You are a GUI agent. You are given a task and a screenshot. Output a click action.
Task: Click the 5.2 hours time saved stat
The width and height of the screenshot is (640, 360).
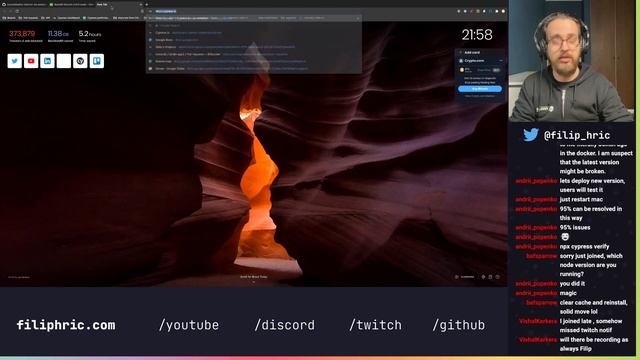[89, 36]
